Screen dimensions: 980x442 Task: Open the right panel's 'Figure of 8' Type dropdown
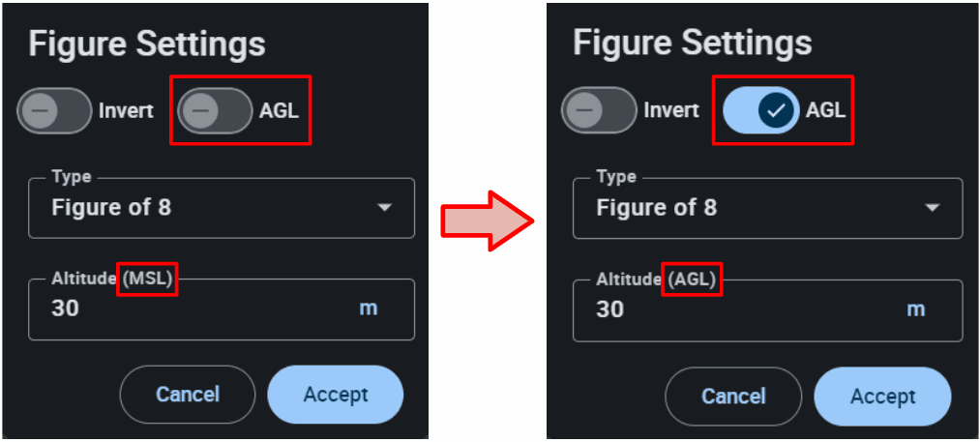point(767,208)
